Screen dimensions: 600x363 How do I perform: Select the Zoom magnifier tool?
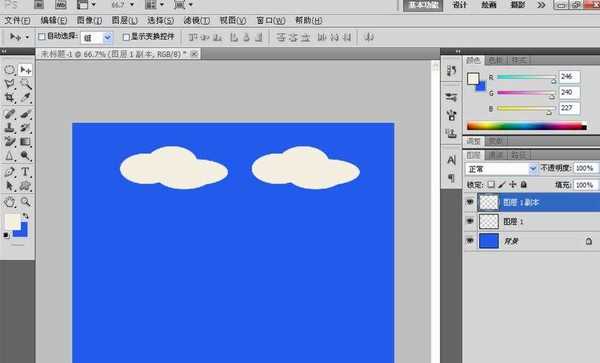pos(25,202)
